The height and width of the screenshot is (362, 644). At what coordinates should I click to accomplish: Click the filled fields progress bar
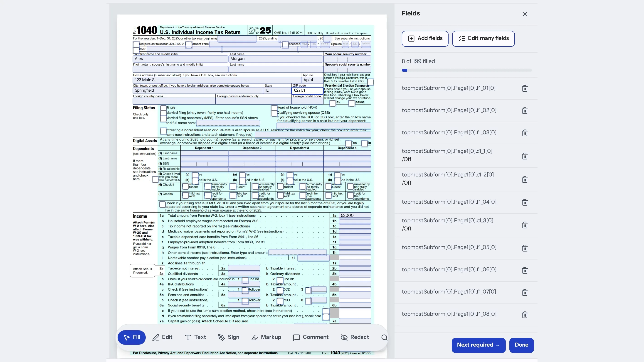click(x=467, y=71)
